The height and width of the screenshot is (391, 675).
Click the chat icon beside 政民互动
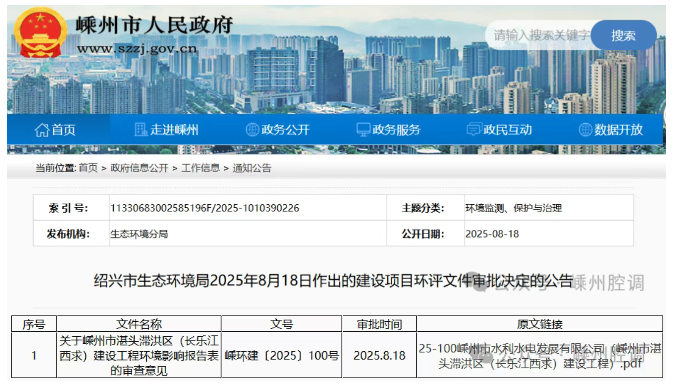474,129
